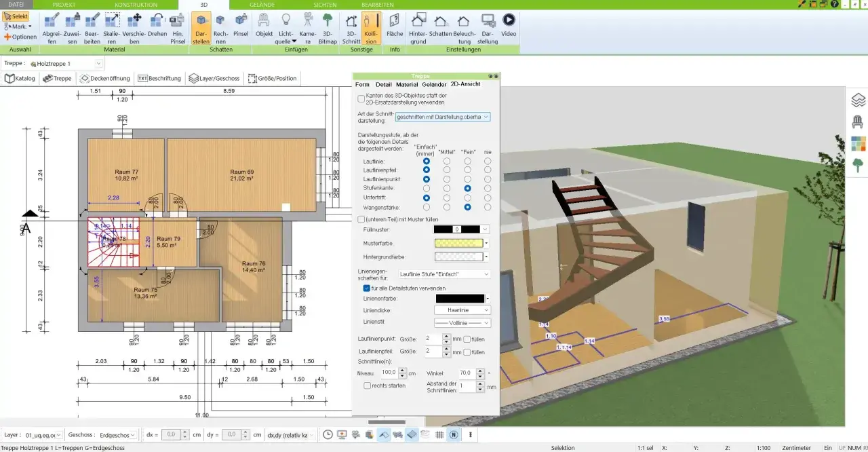The width and height of the screenshot is (868, 452).
Task: Select the Schatten Pinsel tool
Action: (x=241, y=24)
